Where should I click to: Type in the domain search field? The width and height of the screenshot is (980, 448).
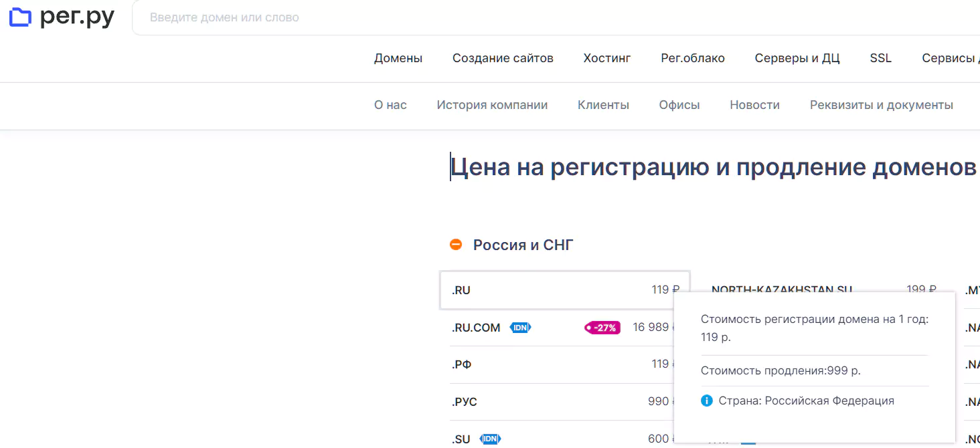(x=536, y=18)
